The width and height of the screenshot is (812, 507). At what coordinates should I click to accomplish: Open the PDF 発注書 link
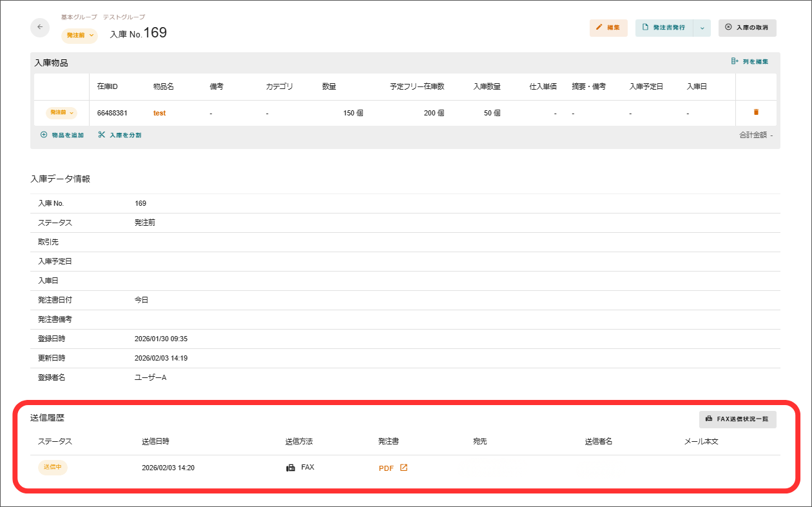393,468
